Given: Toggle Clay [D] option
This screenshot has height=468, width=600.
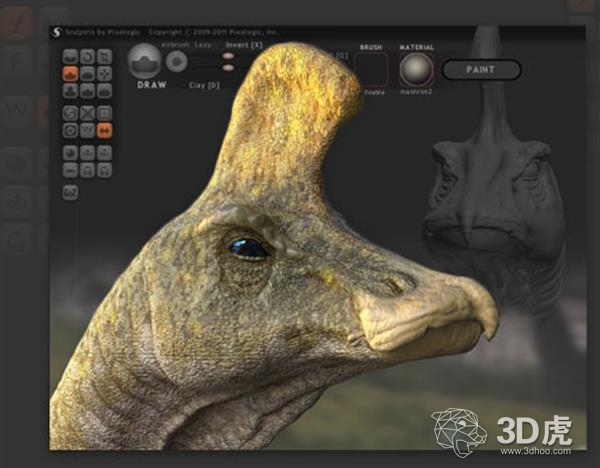Looking at the screenshot, I should [x=204, y=85].
